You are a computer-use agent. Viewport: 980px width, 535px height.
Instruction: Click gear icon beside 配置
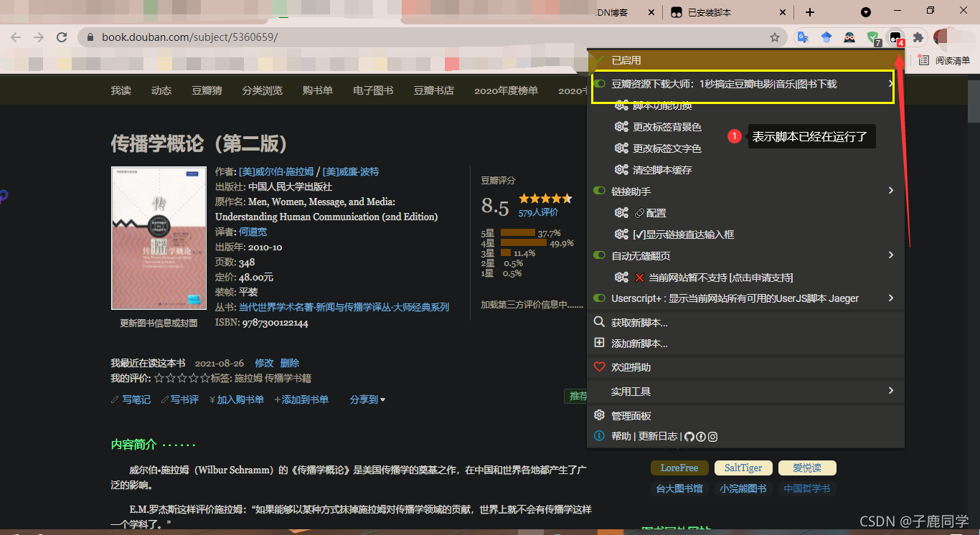621,213
